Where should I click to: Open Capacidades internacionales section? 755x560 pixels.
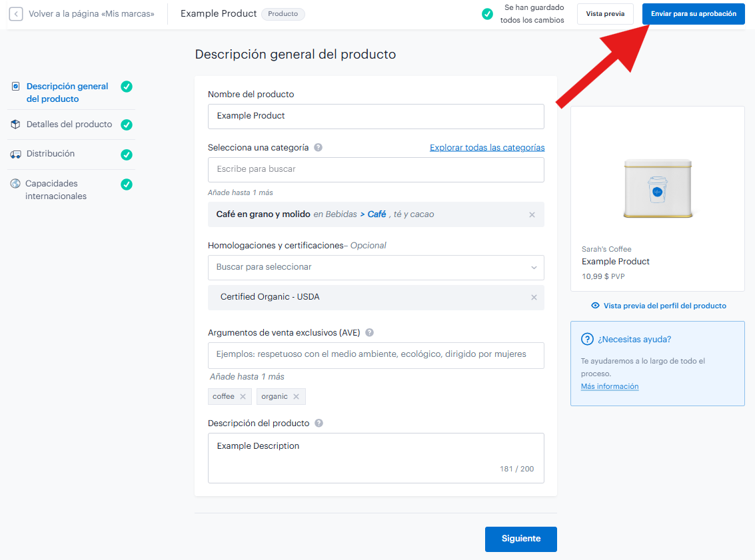tap(56, 190)
